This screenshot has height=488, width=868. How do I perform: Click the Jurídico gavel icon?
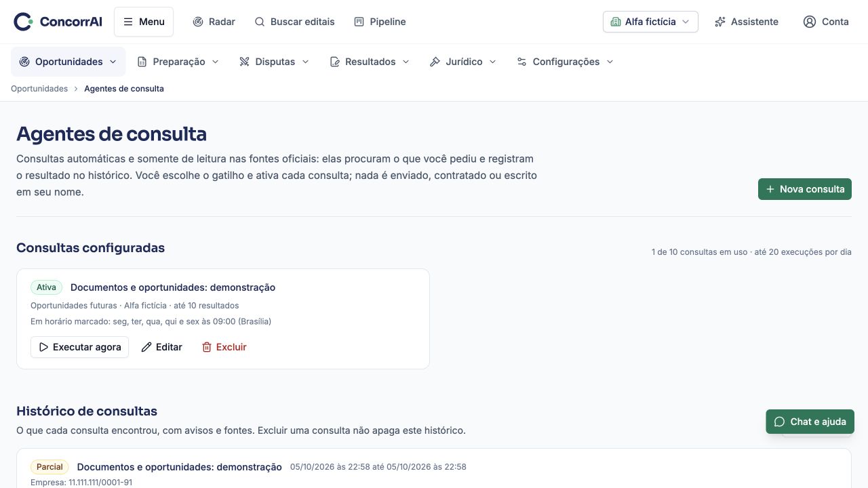[435, 62]
